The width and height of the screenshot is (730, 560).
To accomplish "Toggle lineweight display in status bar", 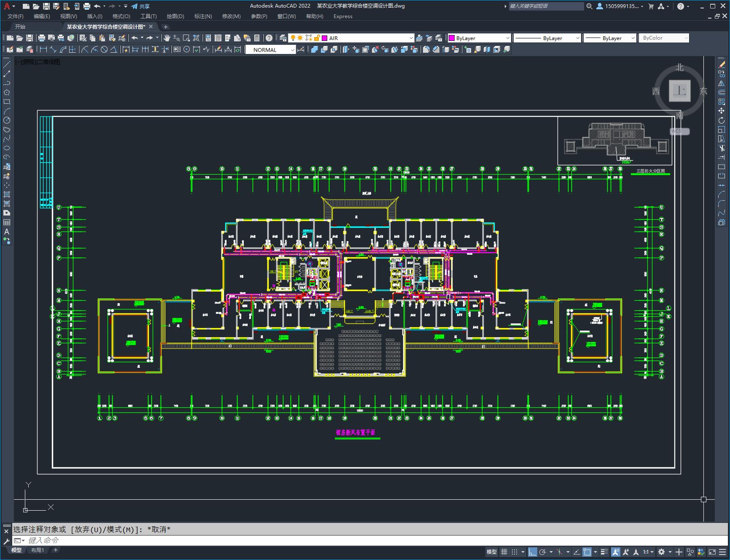I will (604, 552).
